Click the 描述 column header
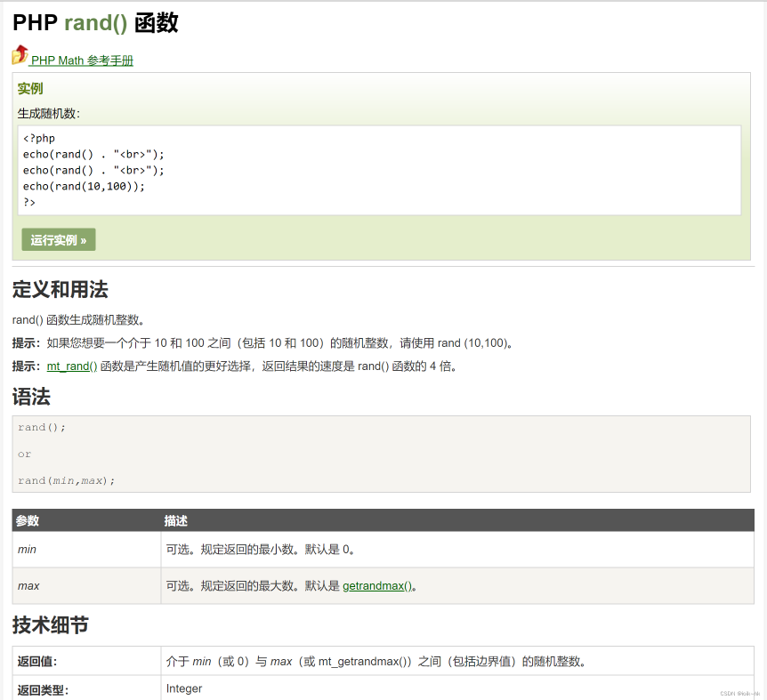The width and height of the screenshot is (767, 700). pos(178,520)
